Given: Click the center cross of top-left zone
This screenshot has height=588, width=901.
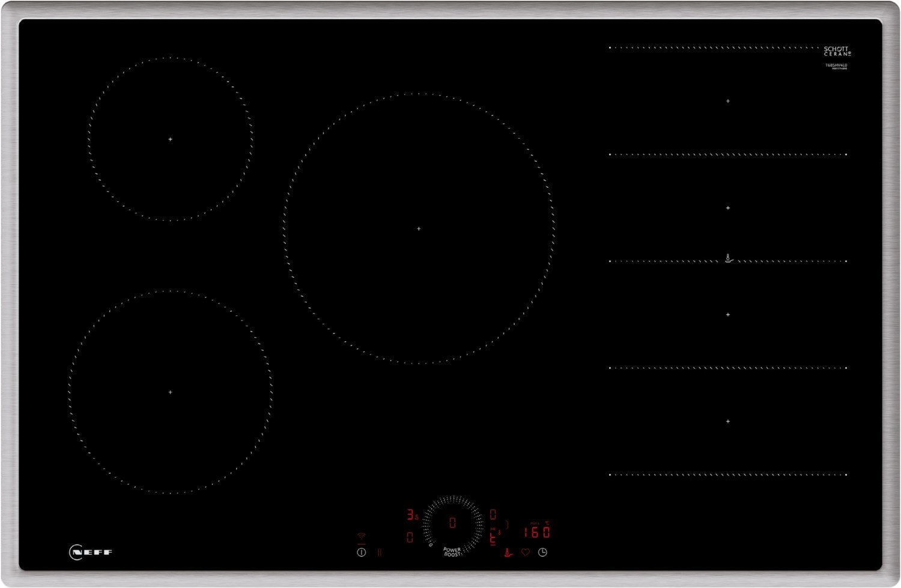Looking at the screenshot, I should [x=171, y=139].
